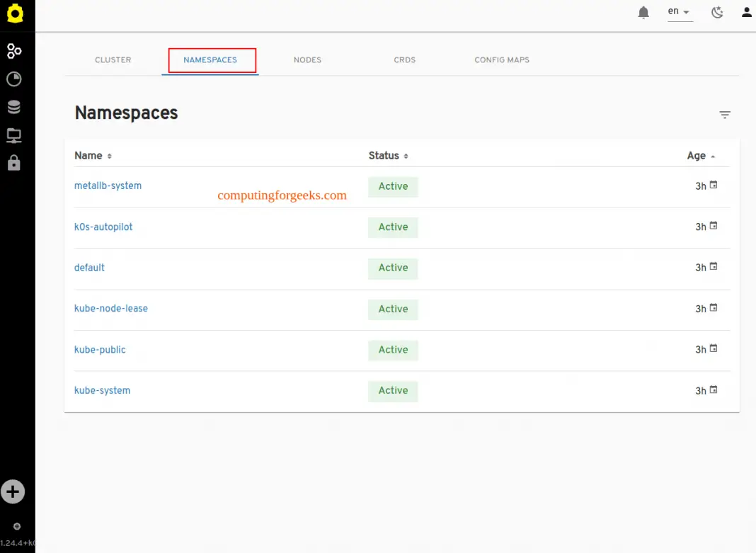
Task: Switch to the Config Maps tab
Action: (502, 60)
